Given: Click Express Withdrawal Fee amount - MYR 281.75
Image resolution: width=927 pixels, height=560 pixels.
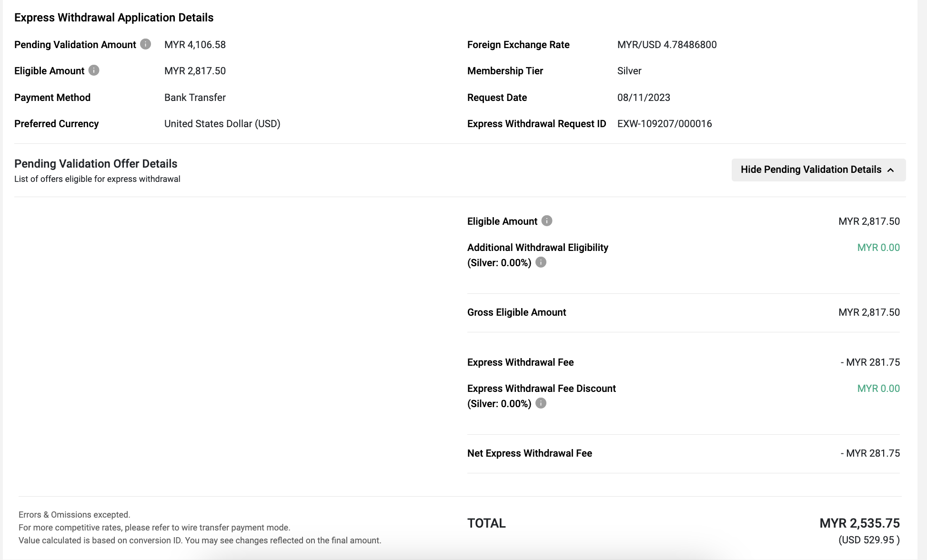Looking at the screenshot, I should (870, 362).
